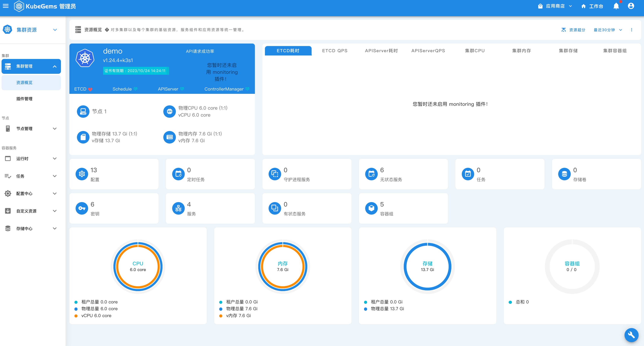This screenshot has height=346, width=644.
Task: Click the 服务 network icon
Action: tap(178, 208)
